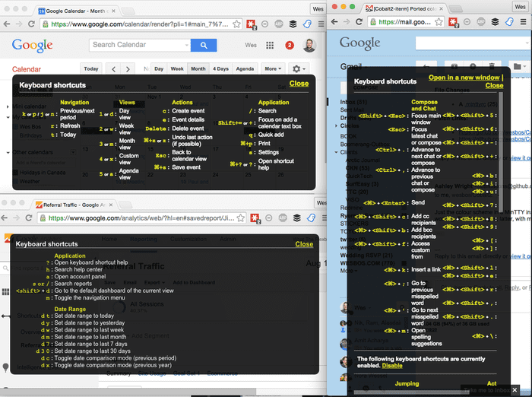
Task: Click the Calendar search magnifier button
Action: (204, 45)
